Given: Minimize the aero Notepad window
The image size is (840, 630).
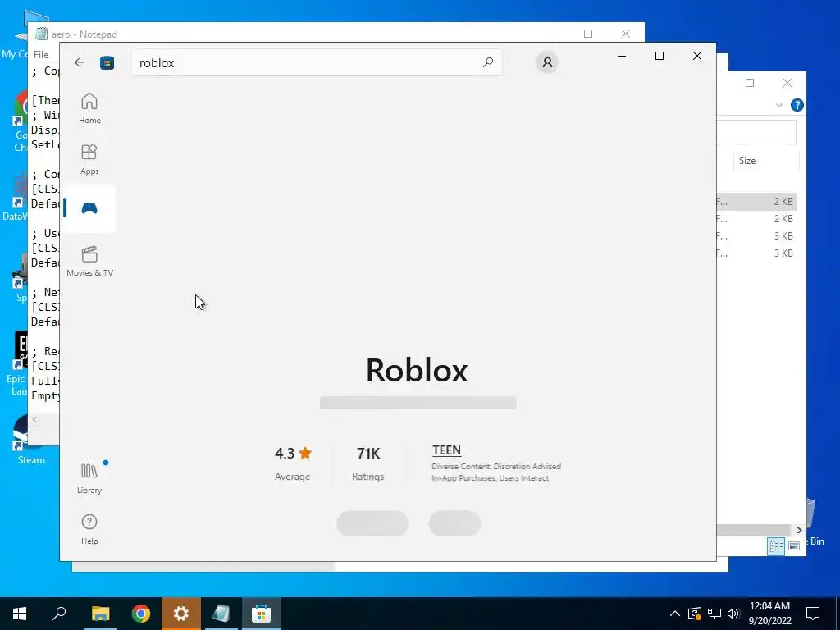Looking at the screenshot, I should click(550, 34).
